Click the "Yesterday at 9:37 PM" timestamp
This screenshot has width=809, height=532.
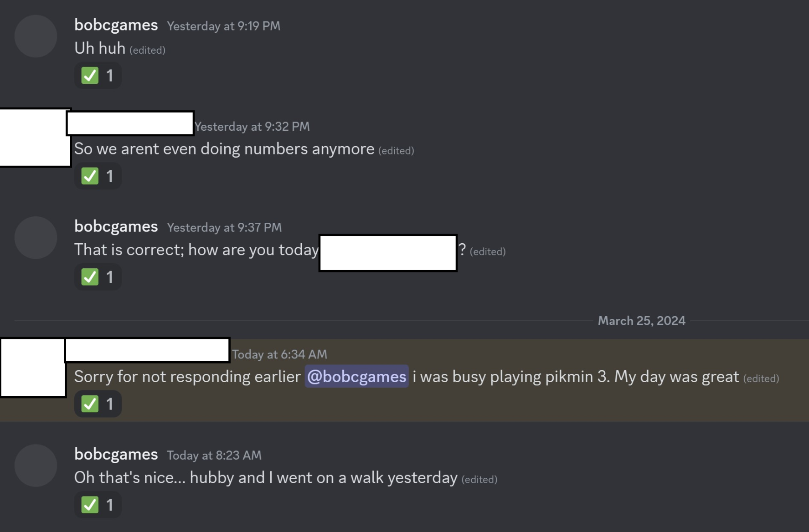click(224, 227)
